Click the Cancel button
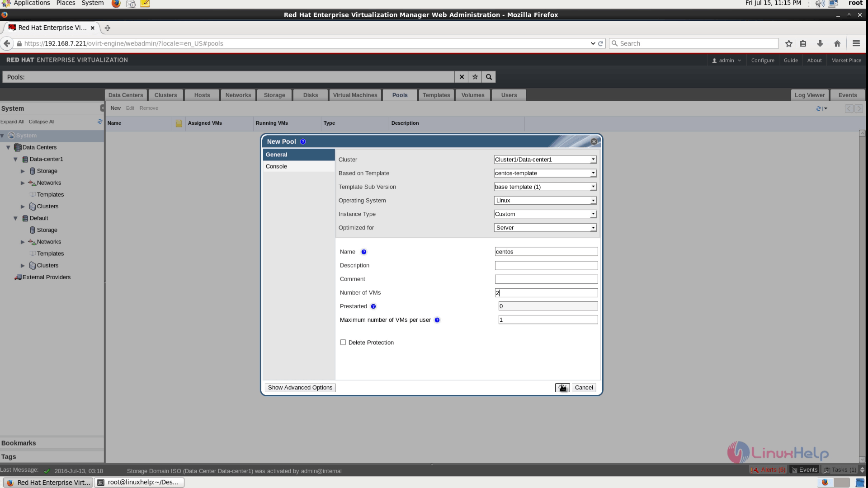 584,388
